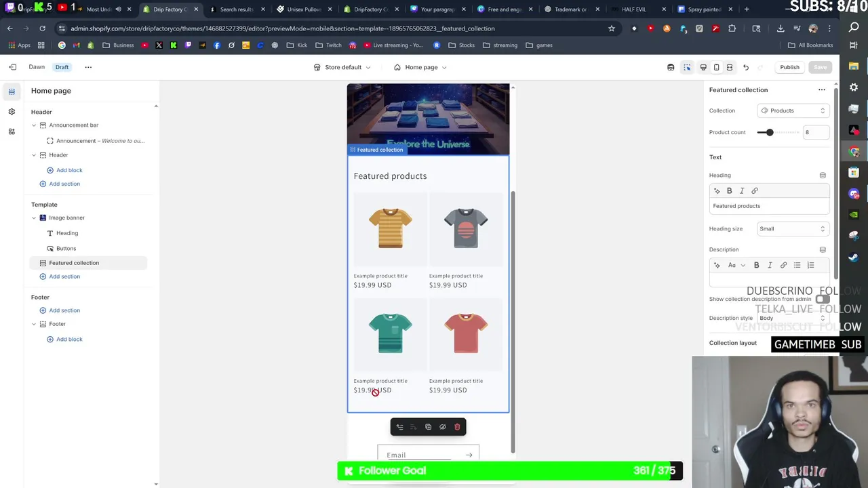Bold the Description text
868x488 pixels.
click(x=757, y=265)
